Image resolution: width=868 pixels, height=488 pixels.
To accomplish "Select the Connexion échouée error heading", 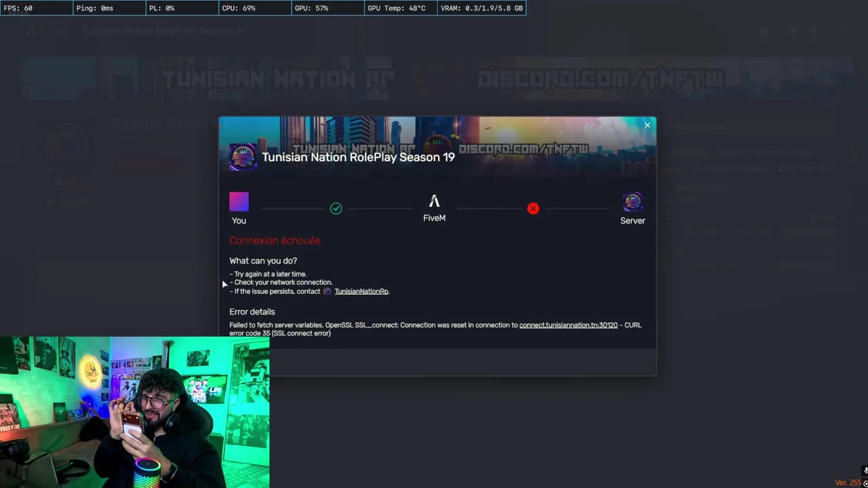I will (275, 241).
